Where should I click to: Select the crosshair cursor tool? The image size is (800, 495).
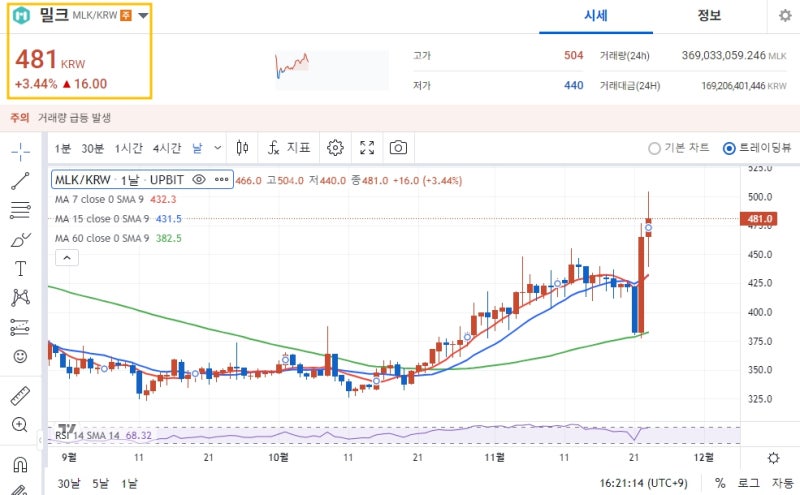click(20, 152)
